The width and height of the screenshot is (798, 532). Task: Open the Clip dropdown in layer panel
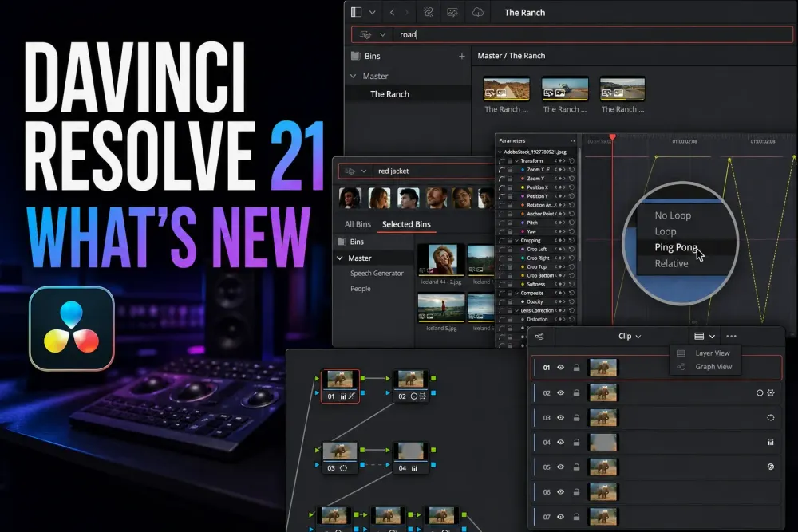pyautogui.click(x=630, y=336)
